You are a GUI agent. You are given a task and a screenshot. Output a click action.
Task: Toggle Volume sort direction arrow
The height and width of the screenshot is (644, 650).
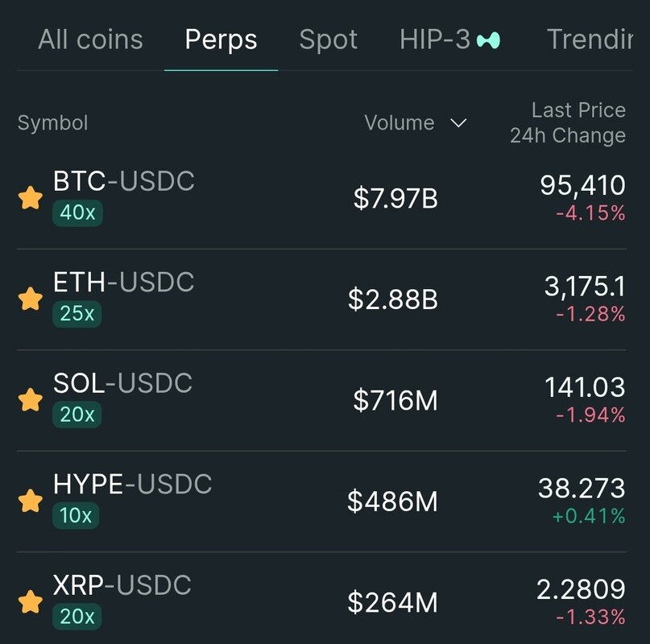point(458,123)
